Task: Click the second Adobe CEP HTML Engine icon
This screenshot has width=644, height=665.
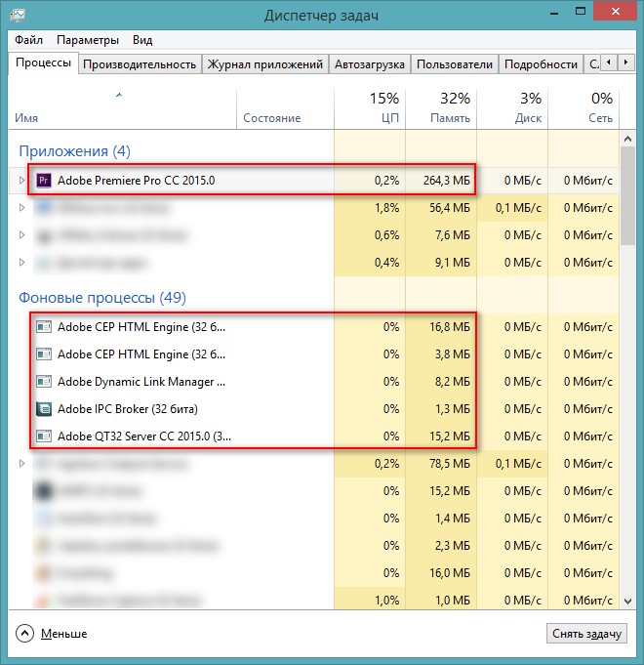Action: pyautogui.click(x=43, y=353)
